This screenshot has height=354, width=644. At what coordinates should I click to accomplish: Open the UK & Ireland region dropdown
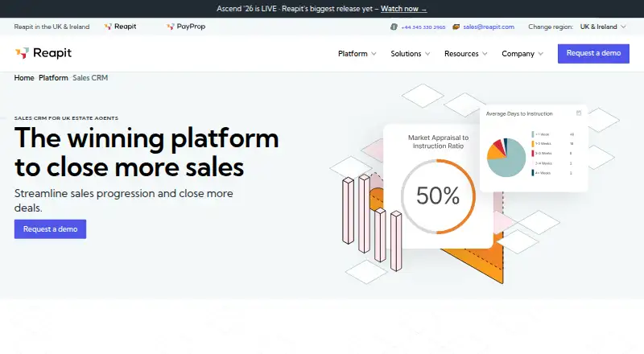(603, 27)
